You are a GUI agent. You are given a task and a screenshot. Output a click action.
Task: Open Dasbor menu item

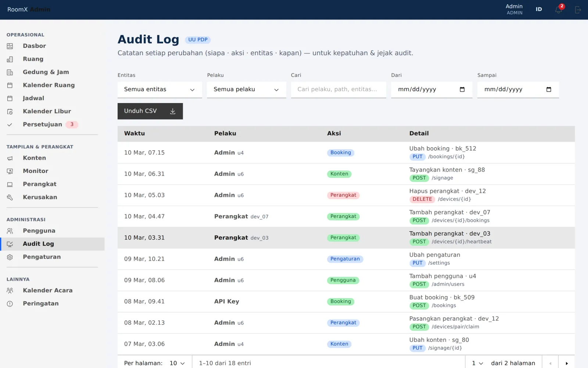point(52,46)
